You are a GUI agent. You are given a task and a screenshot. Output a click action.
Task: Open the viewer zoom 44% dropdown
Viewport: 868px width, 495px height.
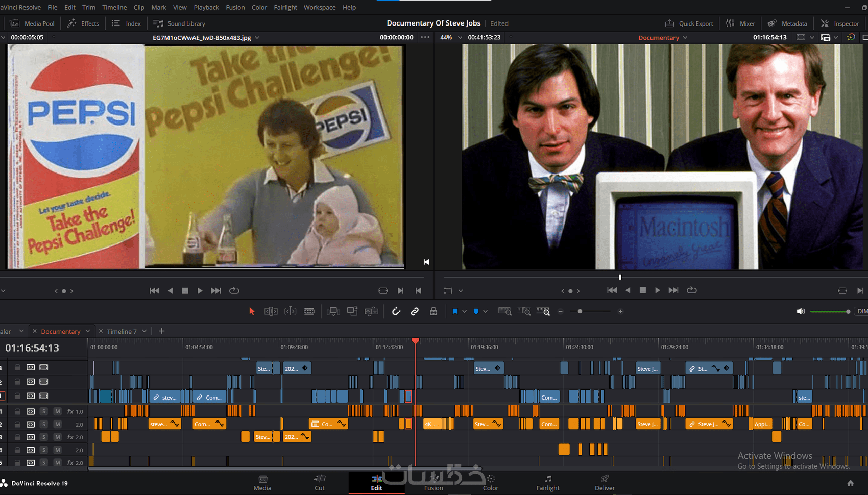pos(460,38)
